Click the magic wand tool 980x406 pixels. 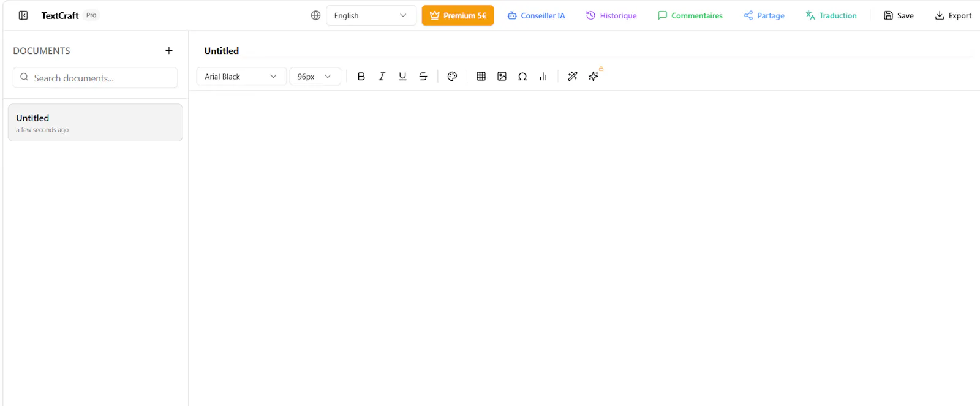point(573,77)
